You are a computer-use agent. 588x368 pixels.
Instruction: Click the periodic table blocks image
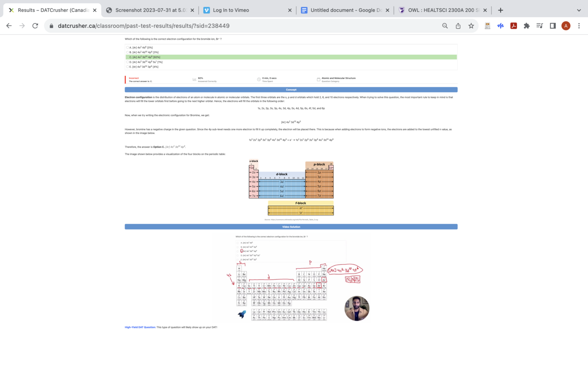291,187
